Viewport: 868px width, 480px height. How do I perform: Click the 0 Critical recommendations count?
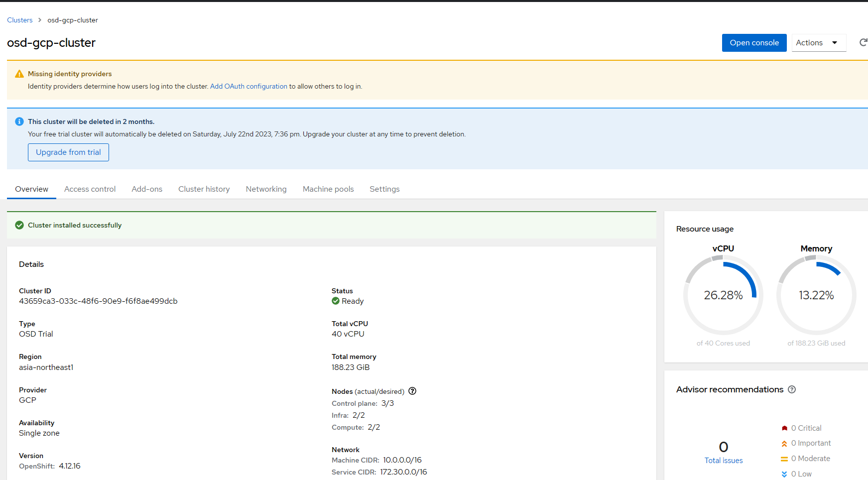(806, 428)
